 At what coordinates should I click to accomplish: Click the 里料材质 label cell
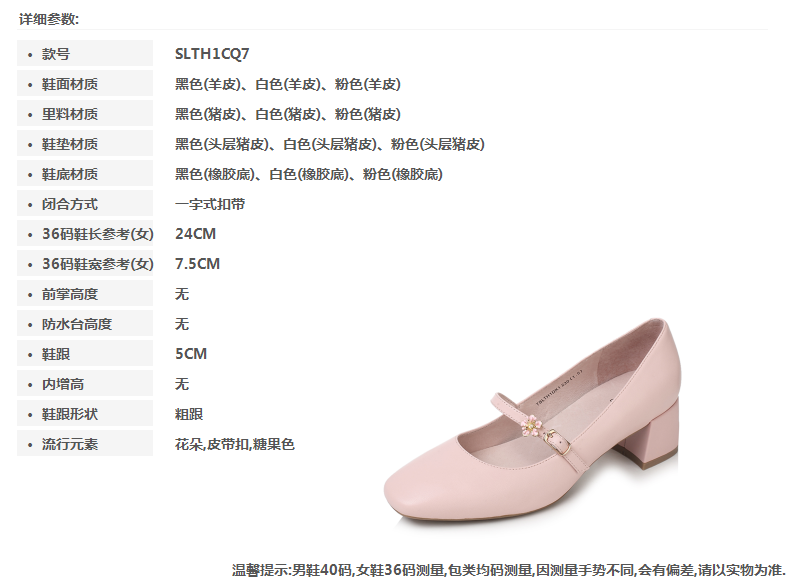[x=85, y=114]
